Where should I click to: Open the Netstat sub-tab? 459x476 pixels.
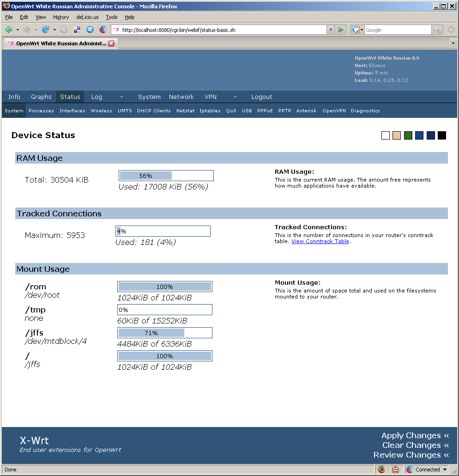[185, 111]
